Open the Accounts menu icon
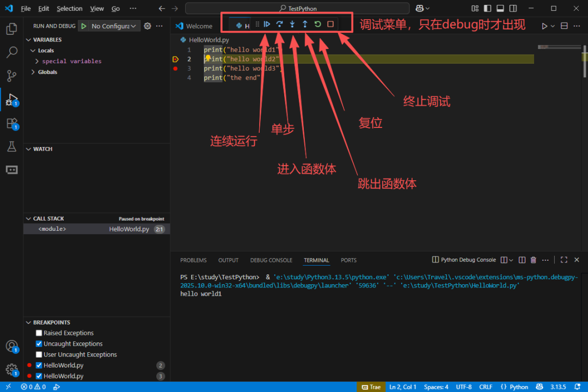The width and height of the screenshot is (588, 392). point(11,346)
